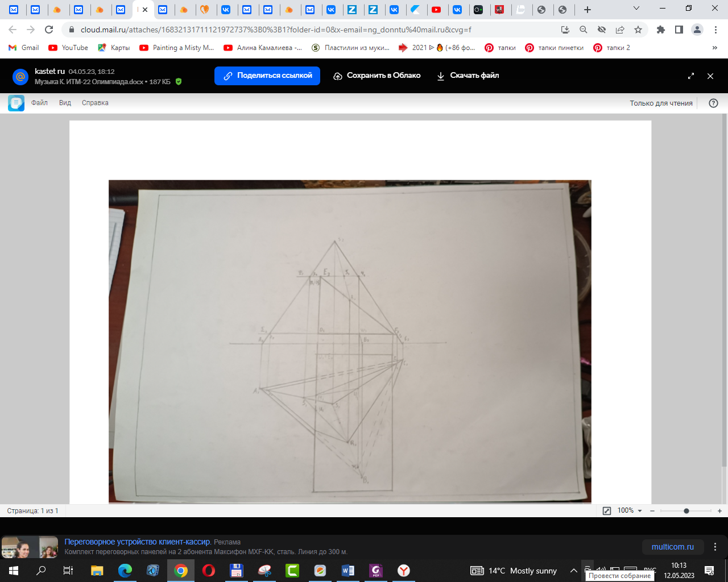Screen dimensions: 728x582
Task: Open Microsoft Word from the taskbar
Action: [x=348, y=571]
